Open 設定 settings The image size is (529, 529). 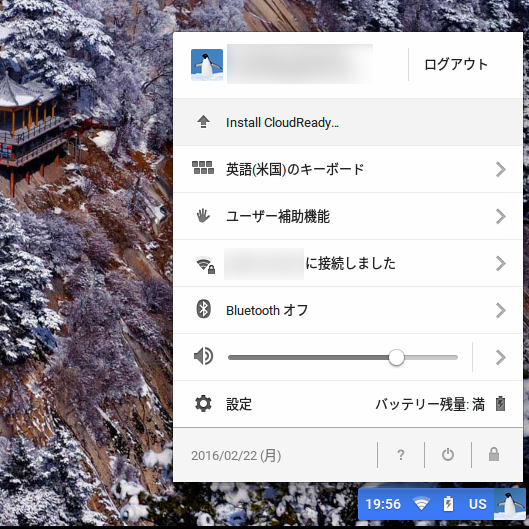coord(239,404)
